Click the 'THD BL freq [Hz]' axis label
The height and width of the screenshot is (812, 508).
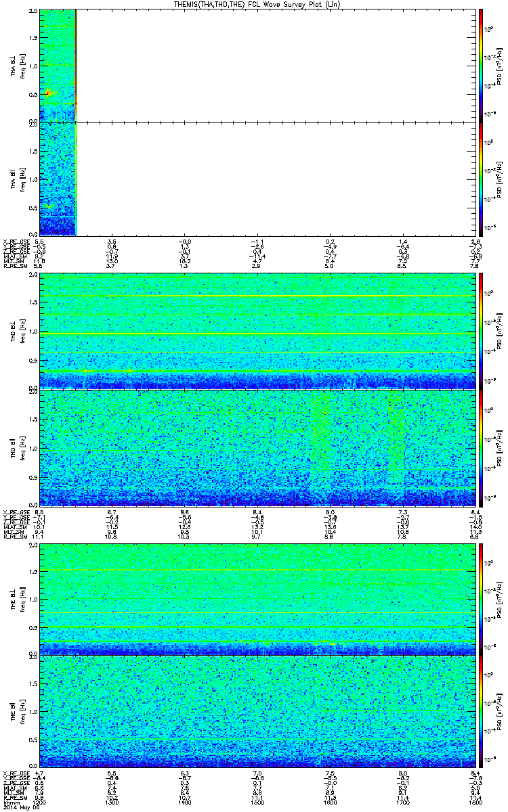coord(18,331)
